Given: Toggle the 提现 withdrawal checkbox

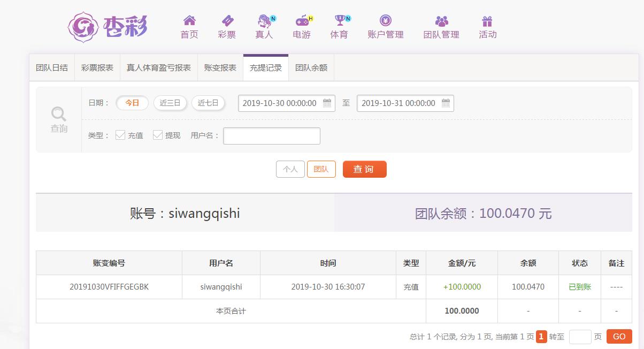Looking at the screenshot, I should (x=158, y=135).
